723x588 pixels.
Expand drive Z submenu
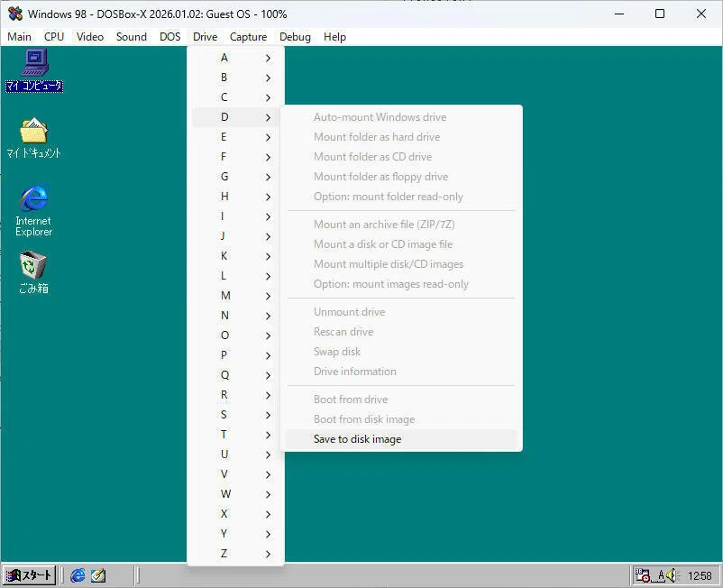pyautogui.click(x=235, y=554)
